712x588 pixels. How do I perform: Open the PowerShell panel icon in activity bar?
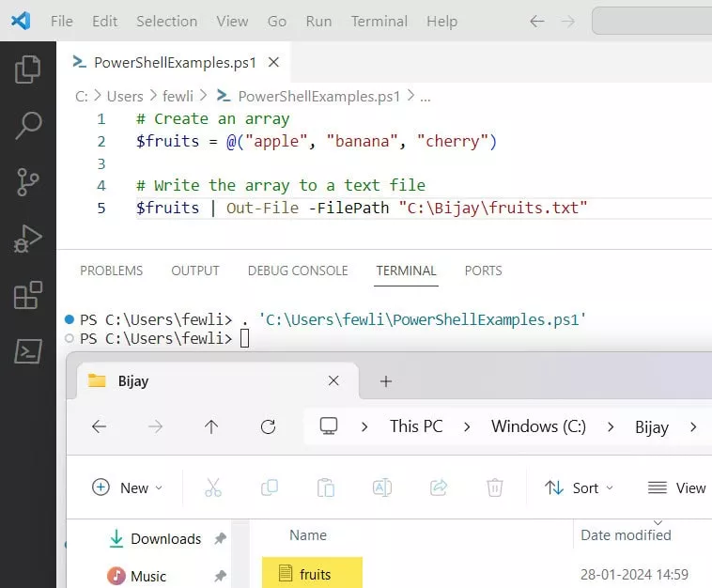pyautogui.click(x=28, y=351)
